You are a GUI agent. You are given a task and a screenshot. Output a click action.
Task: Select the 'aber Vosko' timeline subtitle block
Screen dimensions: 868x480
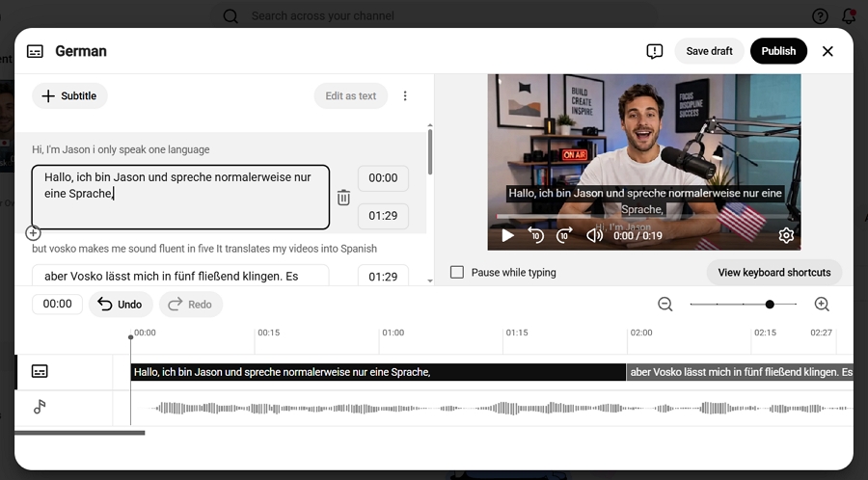pos(740,372)
